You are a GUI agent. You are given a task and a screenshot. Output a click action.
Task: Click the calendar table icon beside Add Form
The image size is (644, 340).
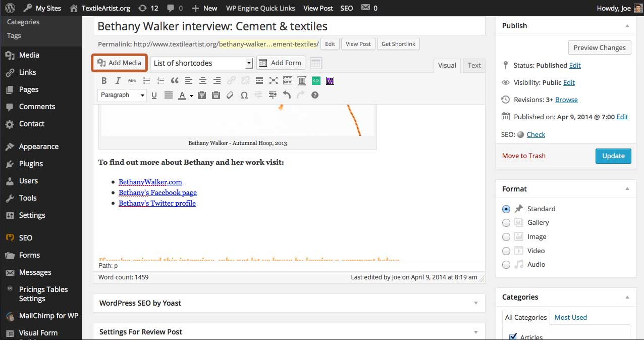click(x=316, y=63)
